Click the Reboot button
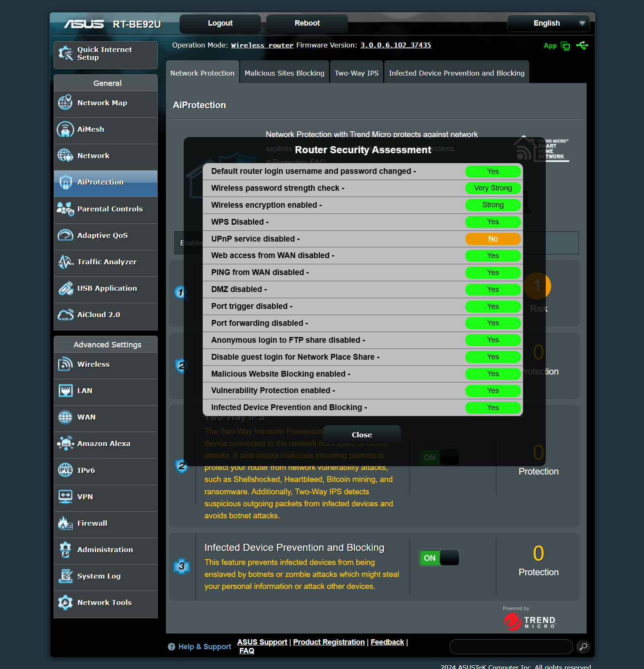Image resolution: width=644 pixels, height=669 pixels. coord(307,23)
